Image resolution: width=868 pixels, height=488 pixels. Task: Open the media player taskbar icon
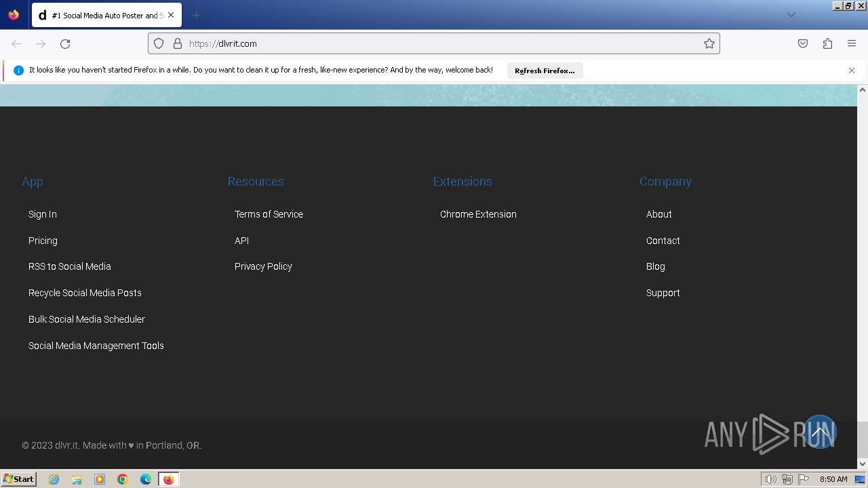(100, 479)
